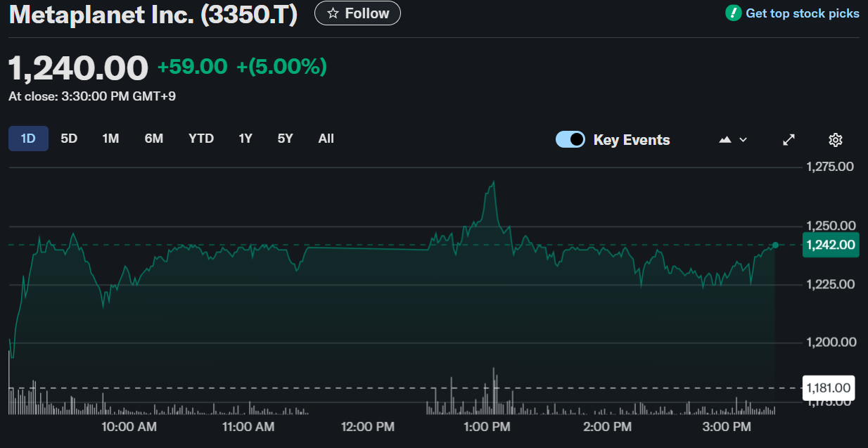Show the All time range chart
The width and height of the screenshot is (868, 448).
326,139
